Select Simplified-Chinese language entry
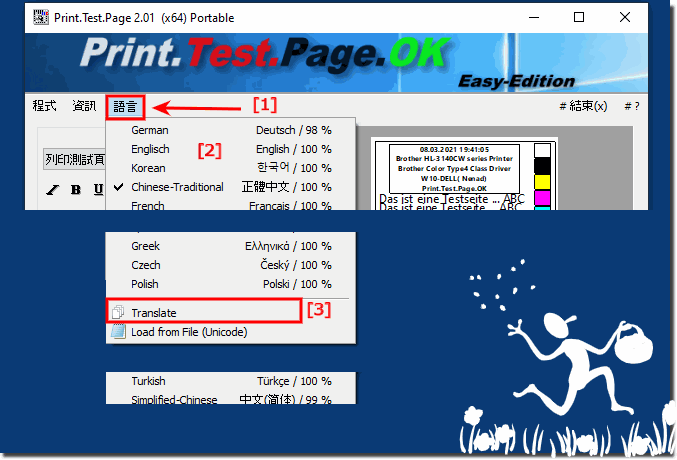677x460 pixels. tap(231, 399)
